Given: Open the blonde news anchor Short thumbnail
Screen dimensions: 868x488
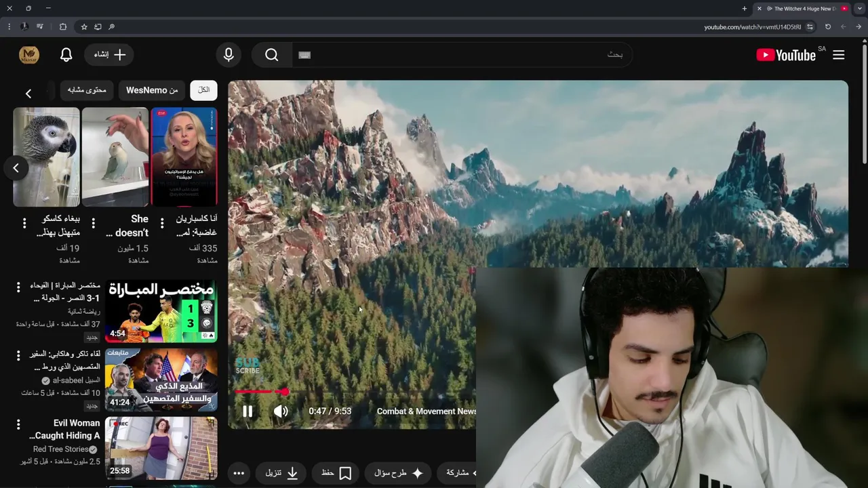Looking at the screenshot, I should [x=184, y=157].
